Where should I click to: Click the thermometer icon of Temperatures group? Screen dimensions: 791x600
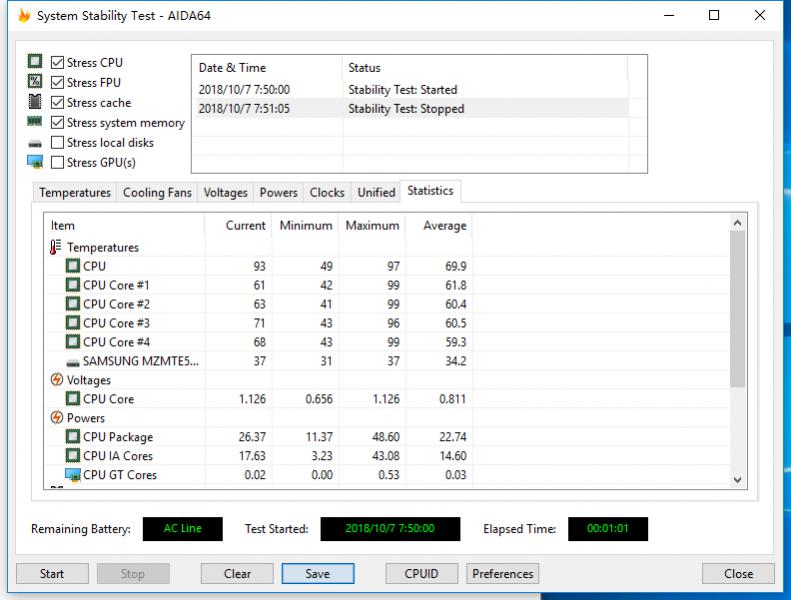tap(55, 247)
